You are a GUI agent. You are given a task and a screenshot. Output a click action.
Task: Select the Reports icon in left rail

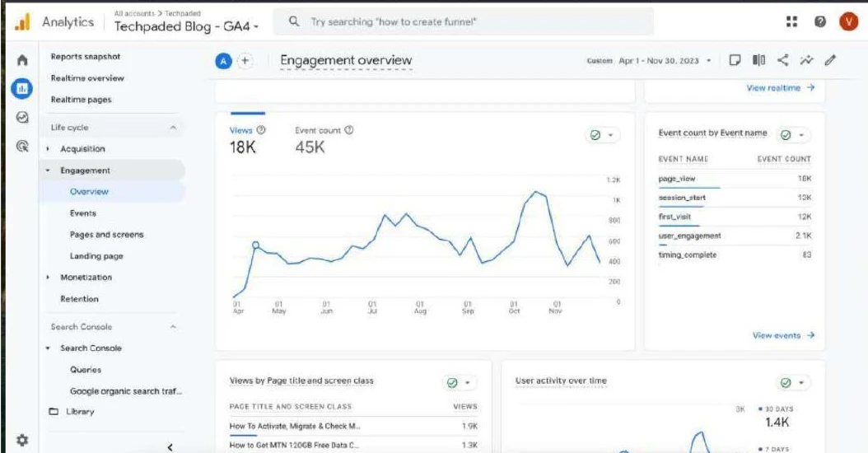tap(22, 89)
